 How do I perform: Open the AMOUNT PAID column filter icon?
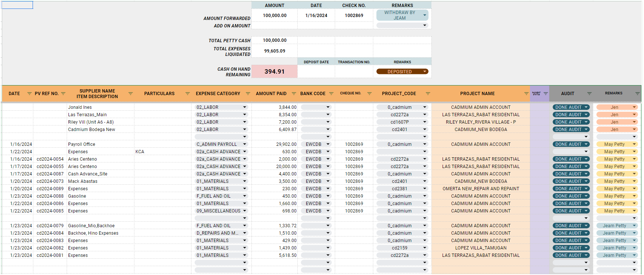294,94
